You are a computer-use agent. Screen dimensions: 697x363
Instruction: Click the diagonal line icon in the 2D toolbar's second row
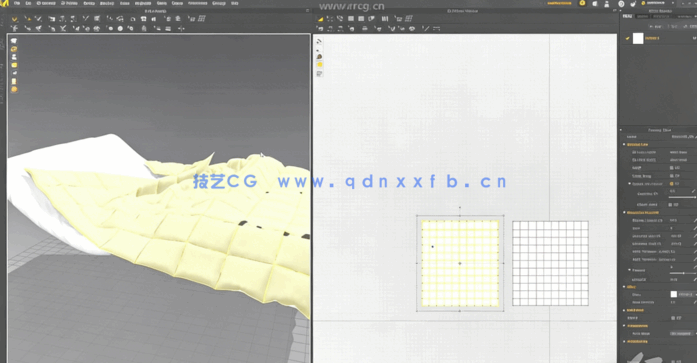[425, 28]
